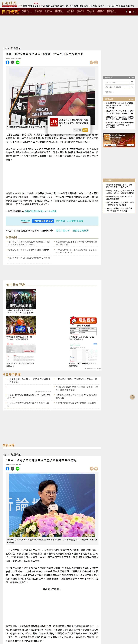Search icon beside fund code field
This screenshot has width=138, height=644.
132,83
